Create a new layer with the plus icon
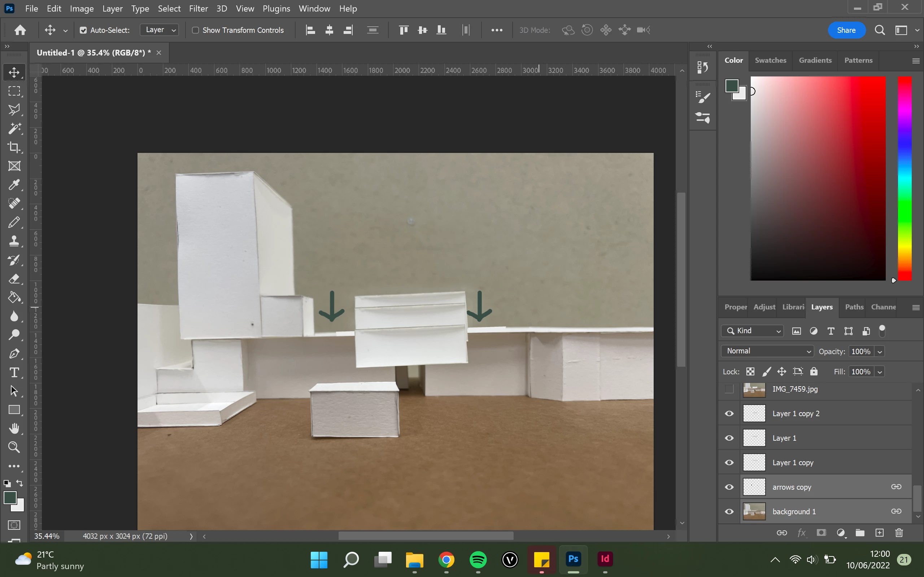This screenshot has width=924, height=577. point(879,533)
